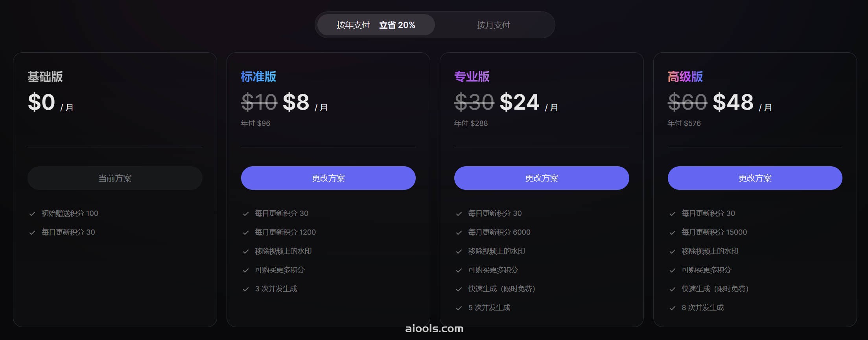The width and height of the screenshot is (868, 340).
Task: Click the $24 price in 专业版
Action: click(519, 102)
